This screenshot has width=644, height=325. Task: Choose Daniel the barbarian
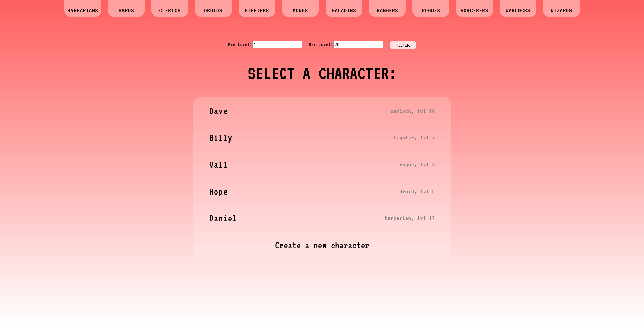[322, 218]
